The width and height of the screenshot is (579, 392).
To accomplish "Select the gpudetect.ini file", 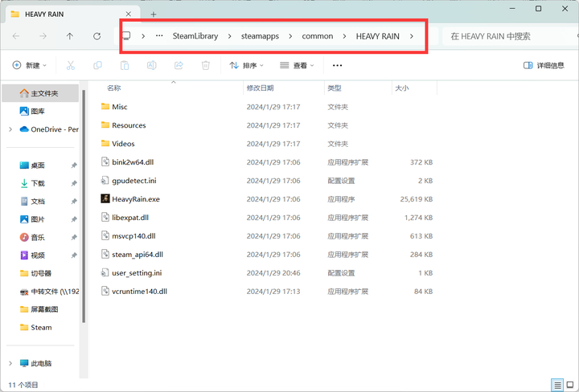I will pyautogui.click(x=268, y=180).
